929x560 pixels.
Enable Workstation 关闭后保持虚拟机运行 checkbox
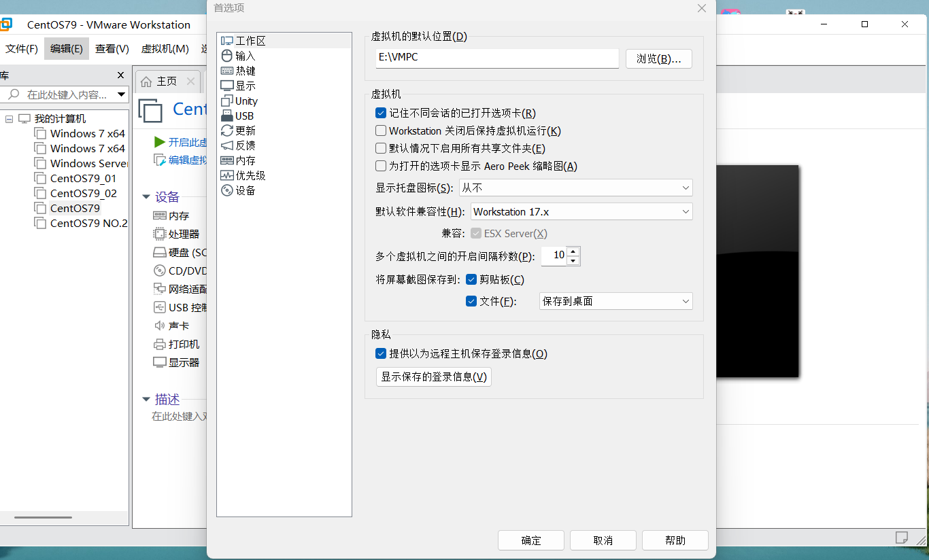point(381,130)
